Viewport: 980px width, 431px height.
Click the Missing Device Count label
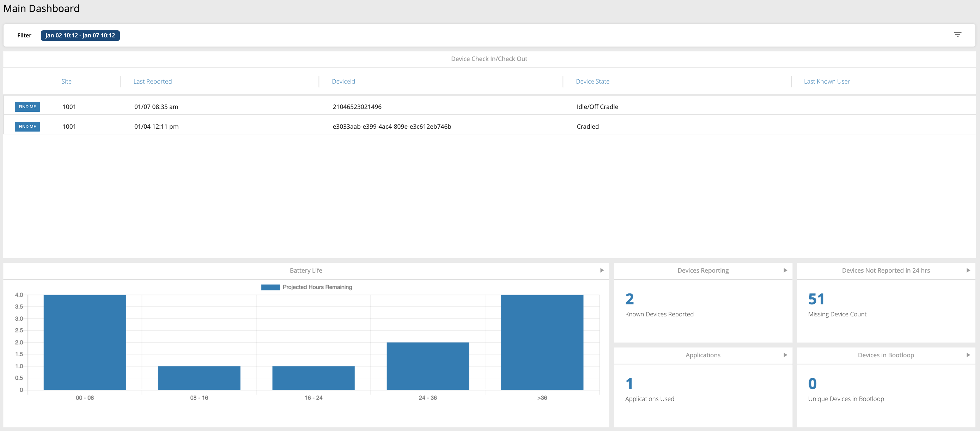click(x=837, y=314)
